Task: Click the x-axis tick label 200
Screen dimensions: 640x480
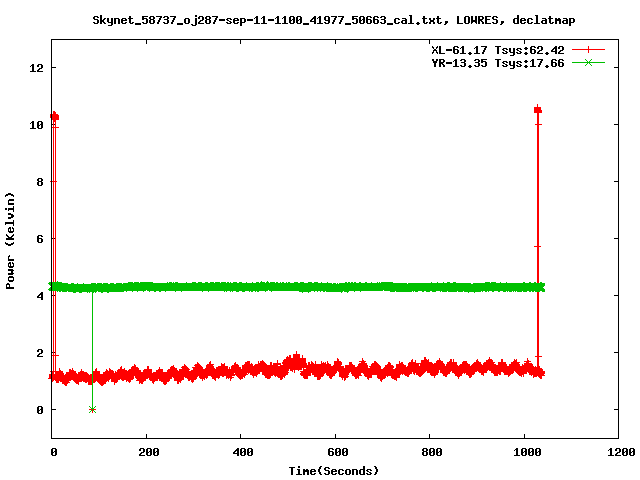Action: [147, 452]
